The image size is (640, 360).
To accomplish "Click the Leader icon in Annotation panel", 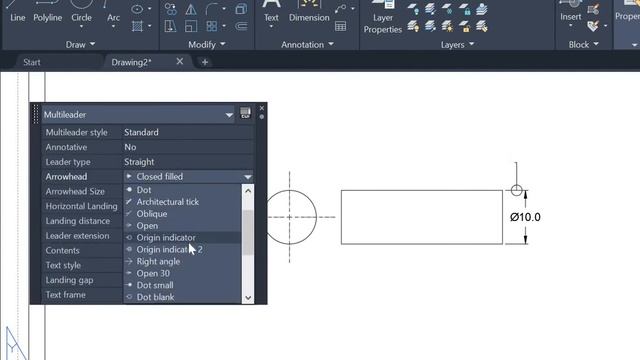I will pyautogui.click(x=340, y=9).
